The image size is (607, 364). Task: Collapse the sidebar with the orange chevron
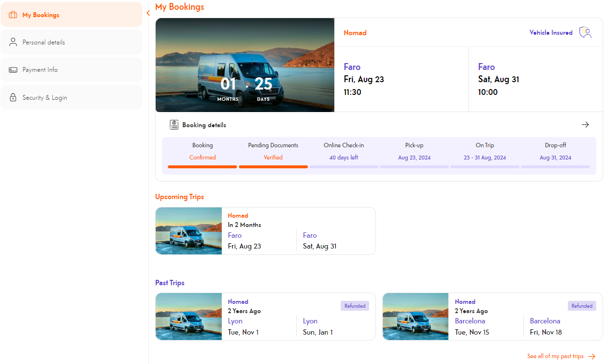coord(148,13)
